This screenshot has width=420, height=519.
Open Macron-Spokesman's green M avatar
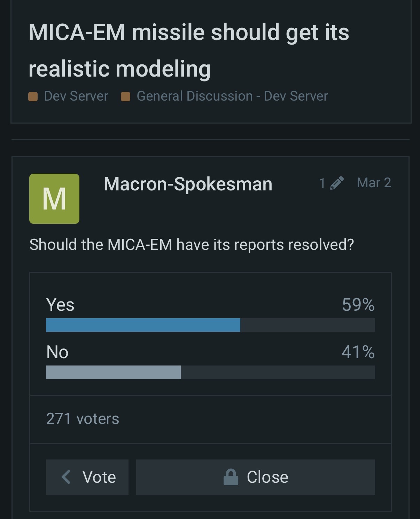(54, 199)
